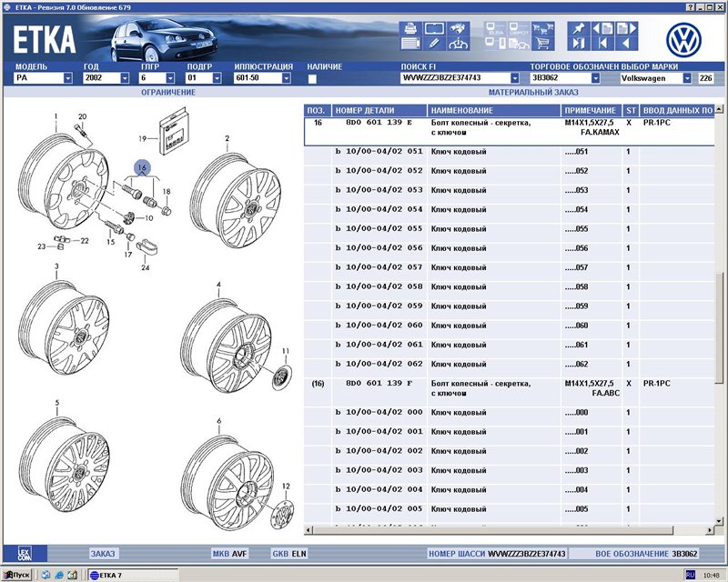
Task: Click the LexCom logo in the status bar
Action: point(25,553)
